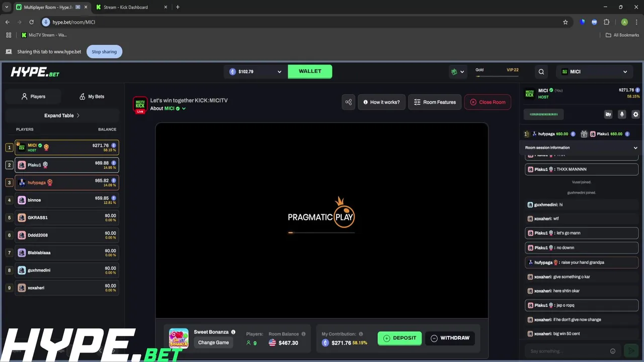Open the rewards dropdown beside Gold
This screenshot has height=362, width=644.
(457, 72)
